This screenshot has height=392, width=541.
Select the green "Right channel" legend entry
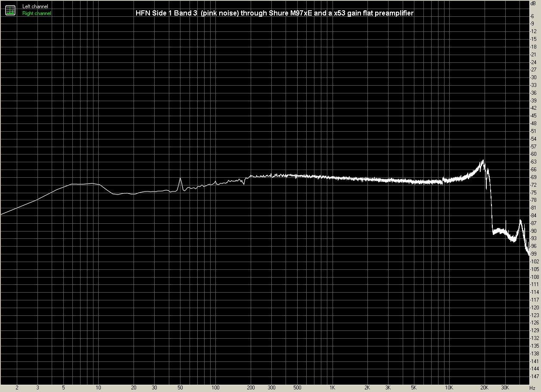coord(37,14)
